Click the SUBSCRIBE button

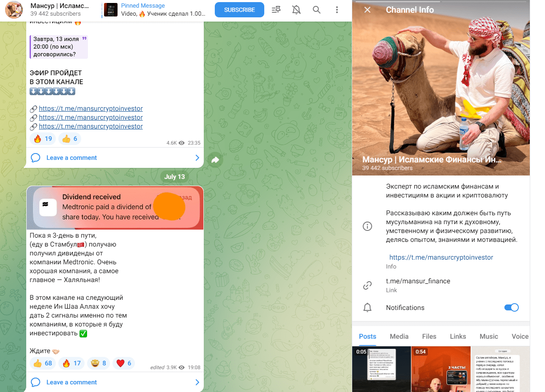point(239,10)
